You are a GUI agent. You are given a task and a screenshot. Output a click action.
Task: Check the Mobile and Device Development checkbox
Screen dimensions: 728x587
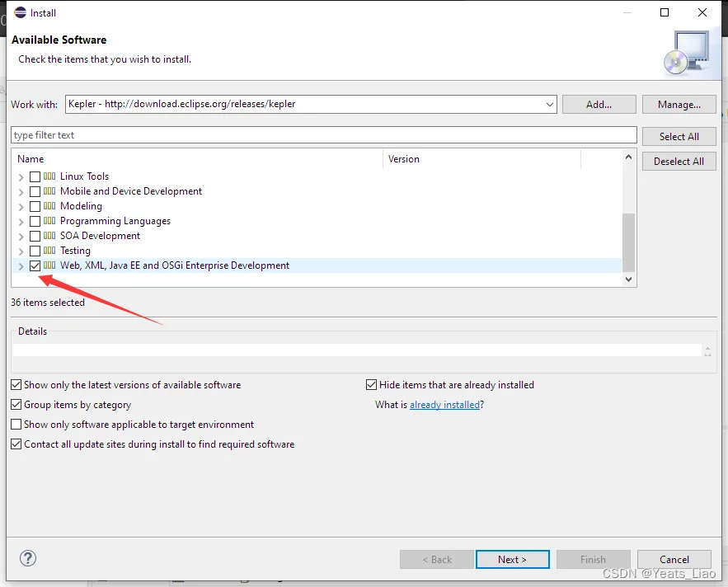click(x=35, y=191)
